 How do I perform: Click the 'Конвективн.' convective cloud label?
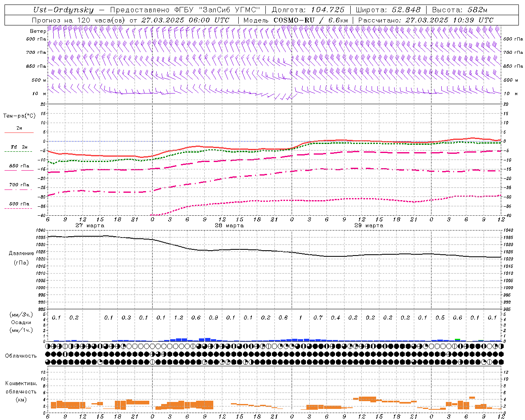(21, 383)
